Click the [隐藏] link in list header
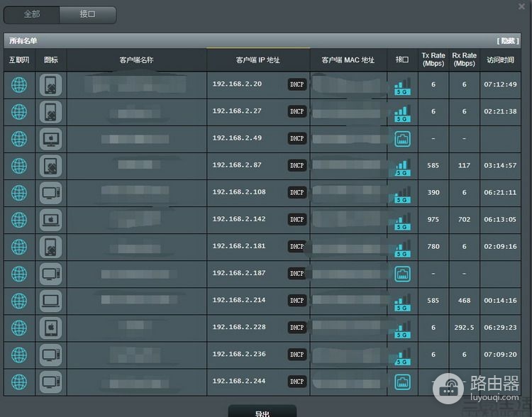The height and width of the screenshot is (417, 532). 508,41
